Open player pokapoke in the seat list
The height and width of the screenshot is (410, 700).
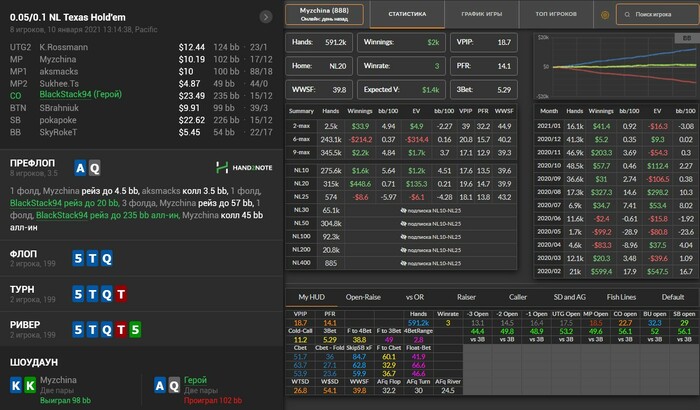pyautogui.click(x=58, y=120)
